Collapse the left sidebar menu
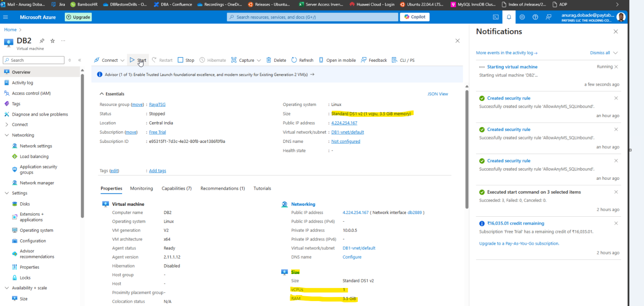 point(80,60)
